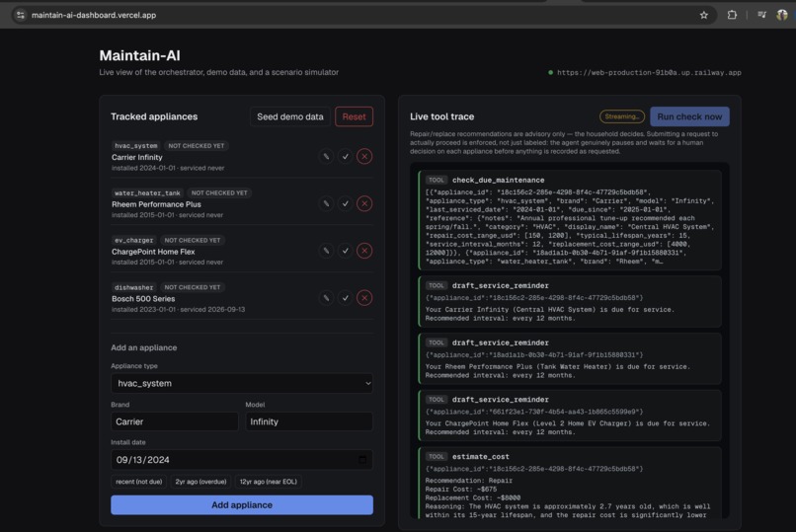This screenshot has height=532, width=796.
Task: Click draft_service_reminder entry for Rheem Performance Plus
Action: 570,358
